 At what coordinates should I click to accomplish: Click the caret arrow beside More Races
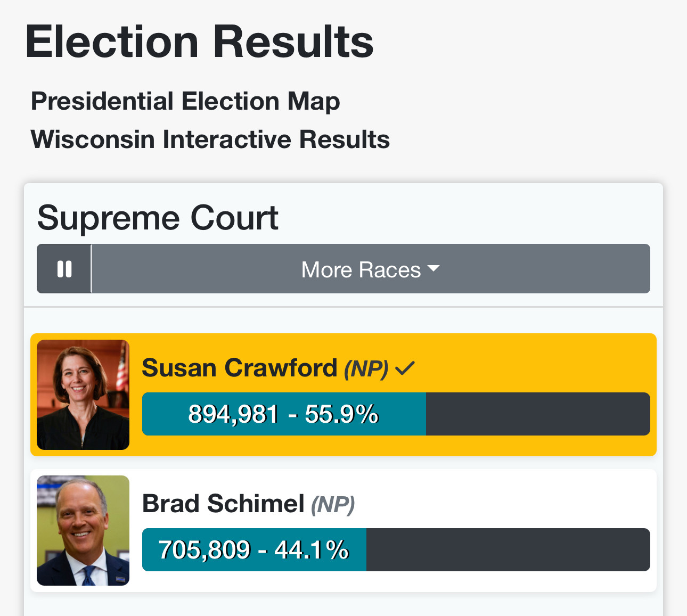pyautogui.click(x=434, y=268)
